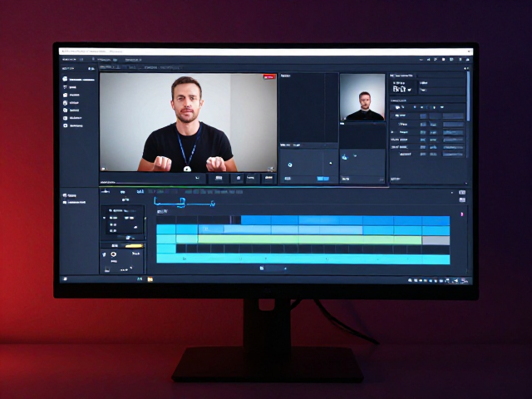Click the fullscreen icon in the main preview corner

click(x=271, y=169)
